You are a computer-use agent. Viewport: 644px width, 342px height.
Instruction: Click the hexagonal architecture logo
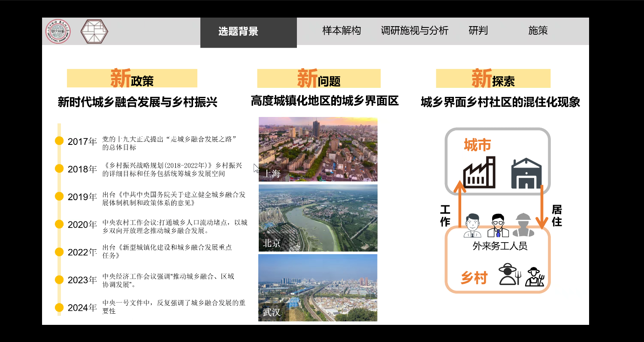point(94,31)
